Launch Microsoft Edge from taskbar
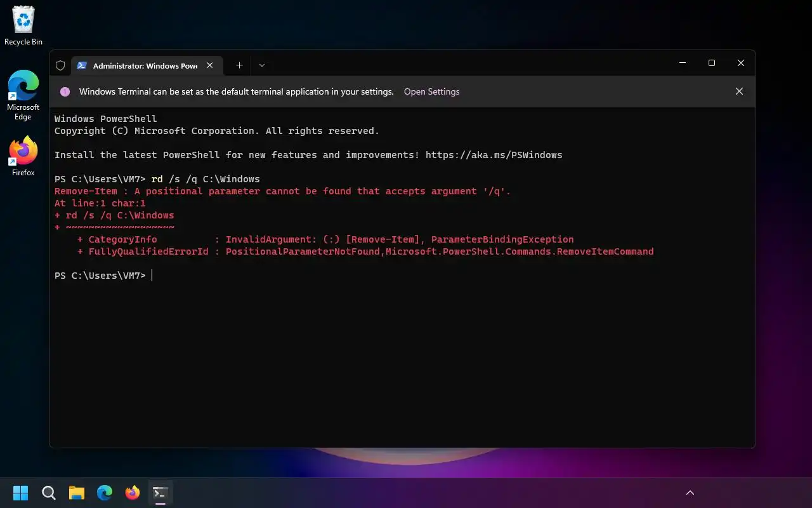This screenshot has width=812, height=508. coord(105,493)
